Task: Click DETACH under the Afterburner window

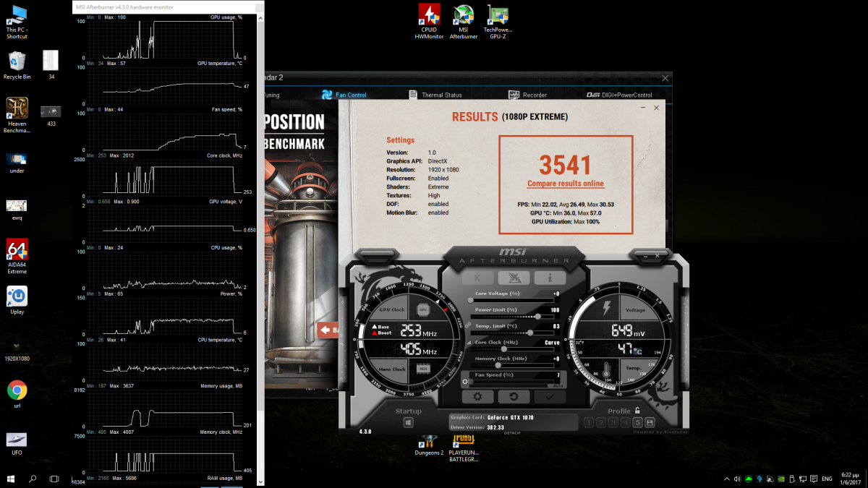Action: tap(512, 432)
